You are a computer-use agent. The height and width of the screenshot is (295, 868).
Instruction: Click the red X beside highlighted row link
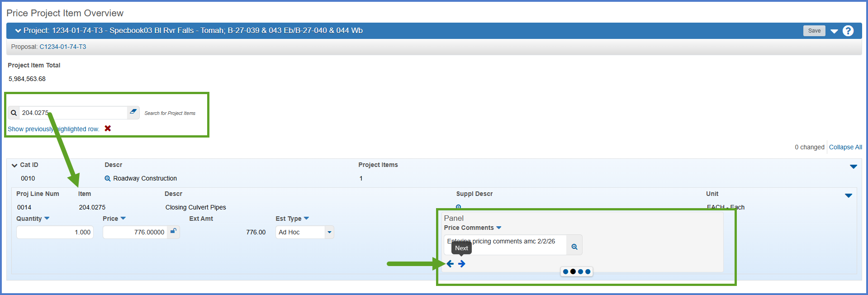pos(108,128)
